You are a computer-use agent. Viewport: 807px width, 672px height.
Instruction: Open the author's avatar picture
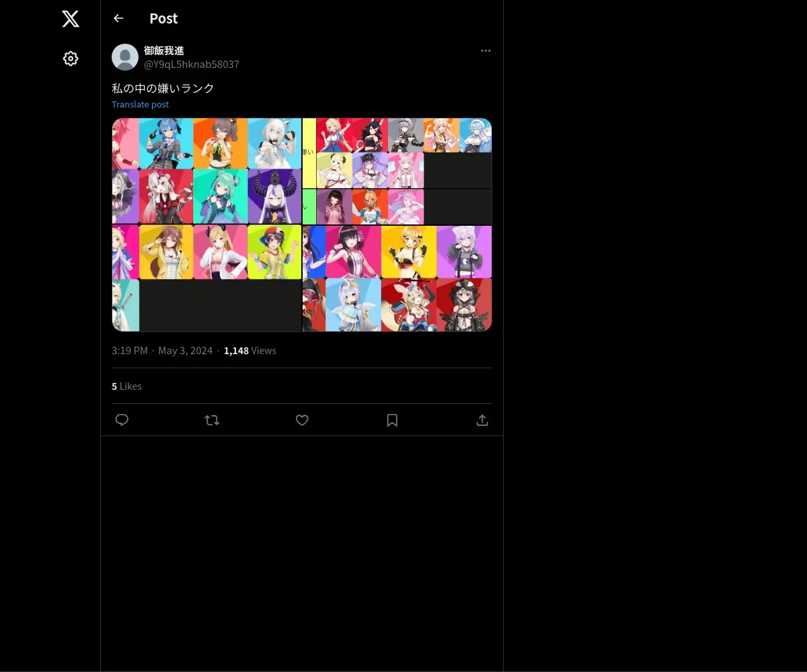(125, 57)
